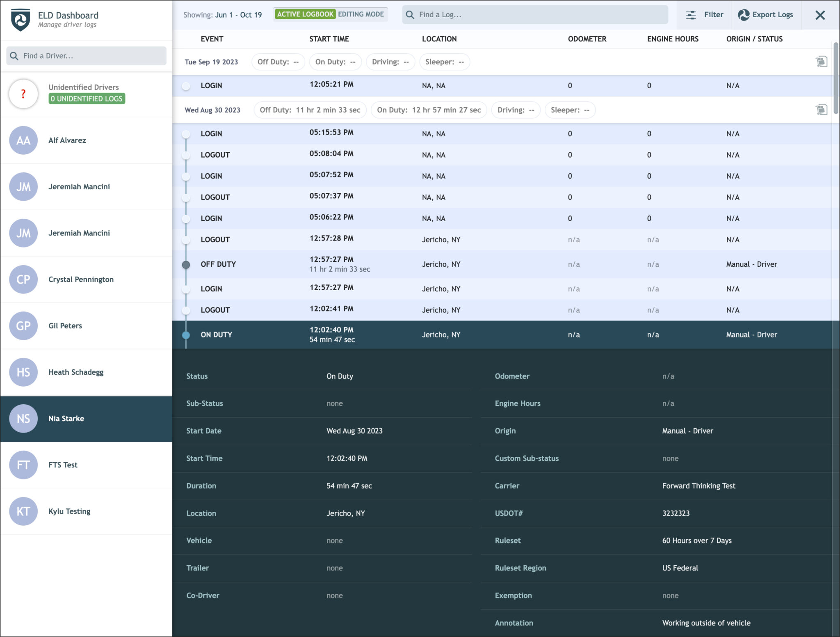Expand the On Duty duration pill for Aug 30
Viewport: 840px width, 637px height.
pyautogui.click(x=428, y=110)
